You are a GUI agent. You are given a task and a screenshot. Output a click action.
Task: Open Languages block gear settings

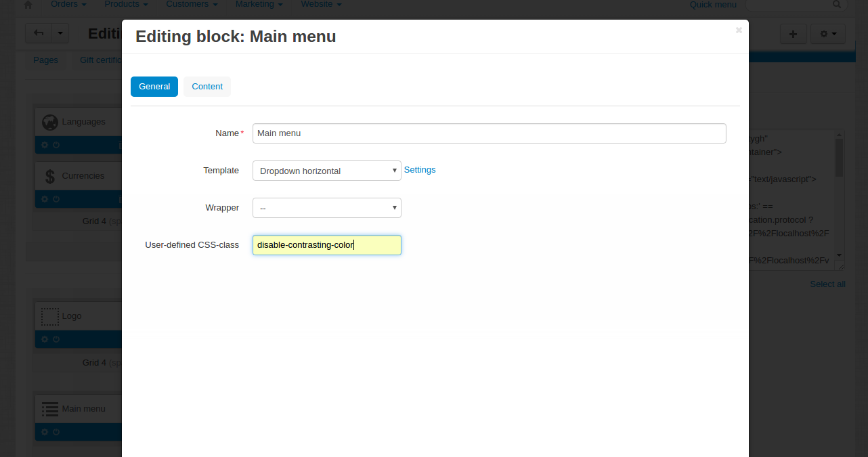[45, 144]
